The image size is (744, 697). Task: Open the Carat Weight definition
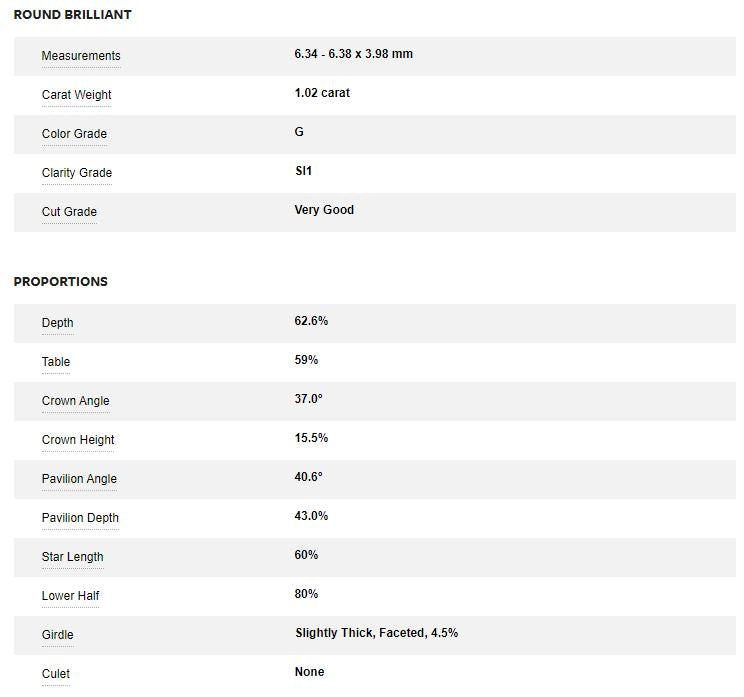[x=77, y=95]
